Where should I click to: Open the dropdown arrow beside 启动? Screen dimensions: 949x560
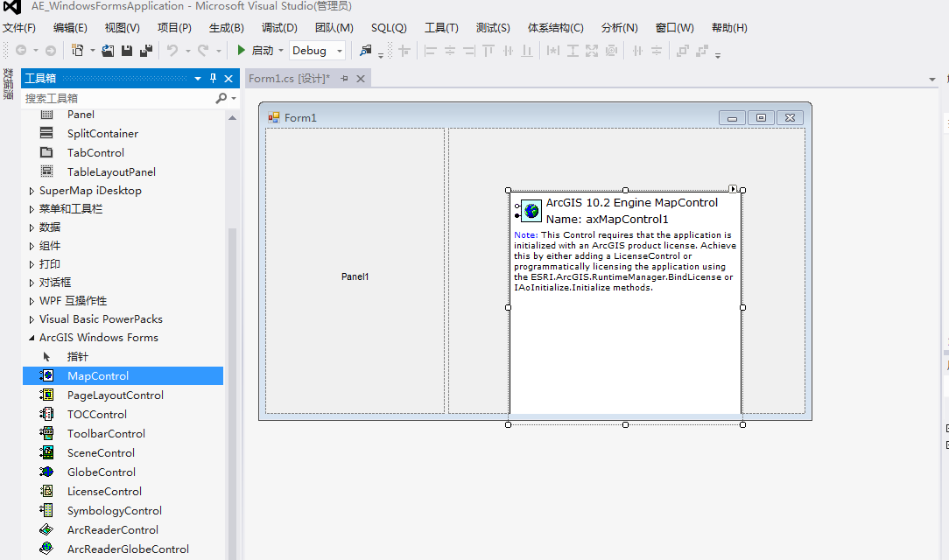[281, 51]
